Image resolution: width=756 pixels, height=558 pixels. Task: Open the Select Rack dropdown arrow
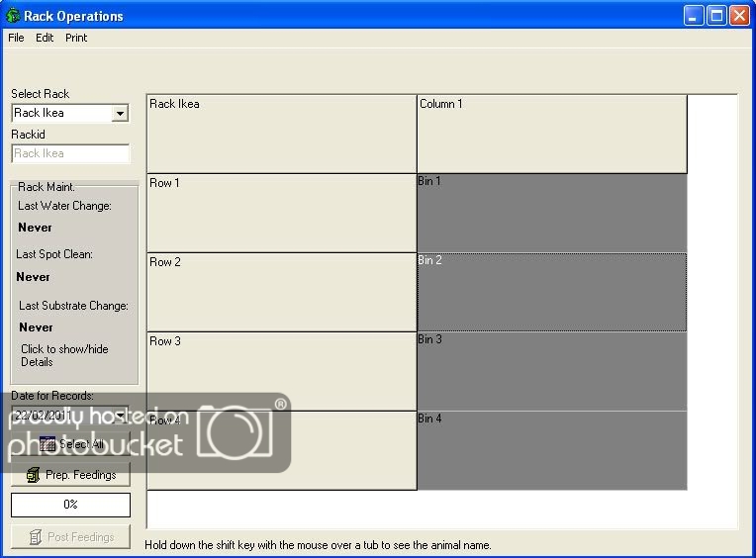[120, 114]
